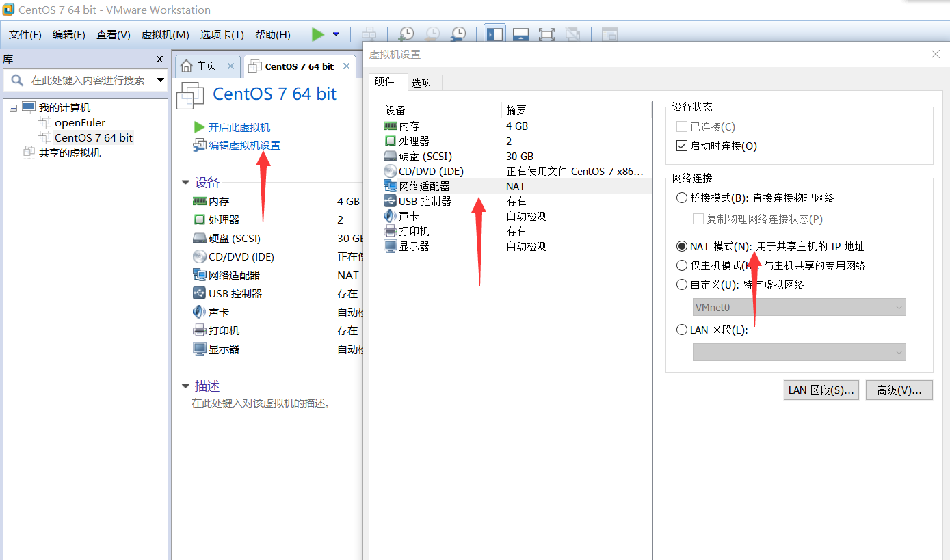Click the Unity mode toolbar icon
Screen dimensions: 950x560
572,34
